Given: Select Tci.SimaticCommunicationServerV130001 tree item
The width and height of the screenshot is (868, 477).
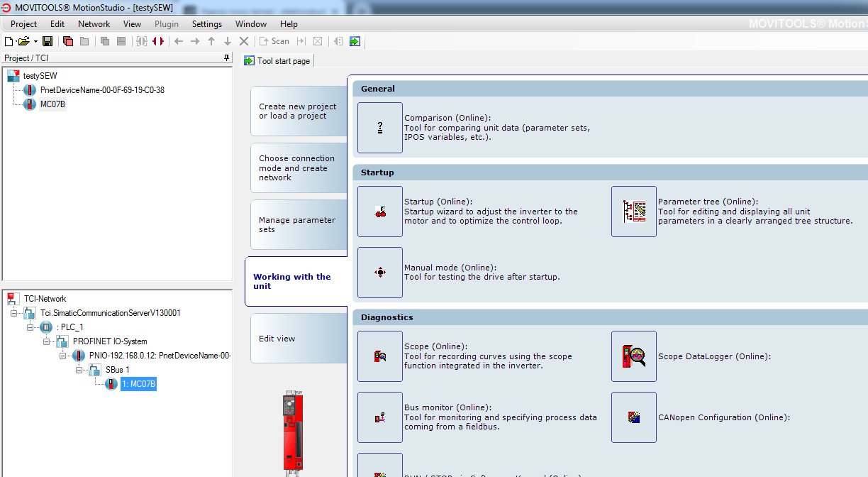Looking at the screenshot, I should pos(110,313).
